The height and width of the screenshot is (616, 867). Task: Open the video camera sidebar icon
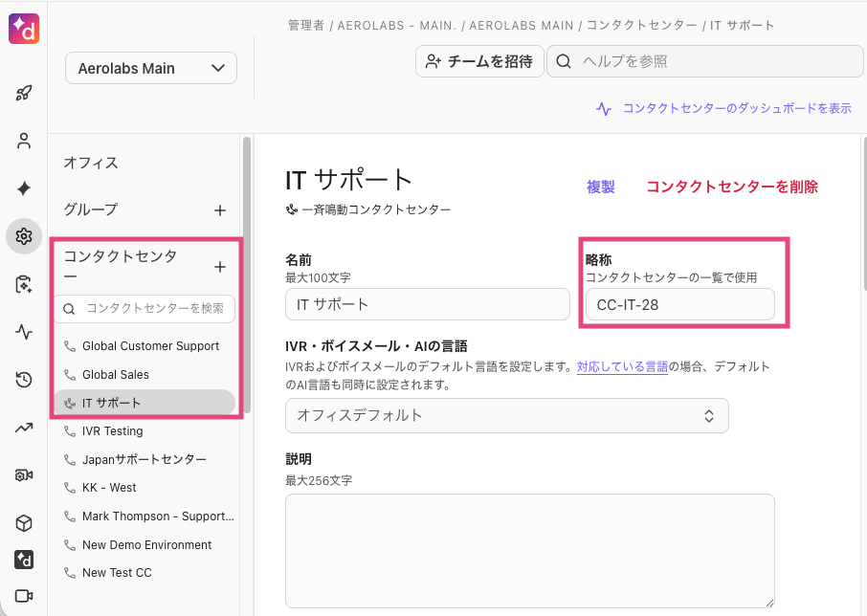24,596
